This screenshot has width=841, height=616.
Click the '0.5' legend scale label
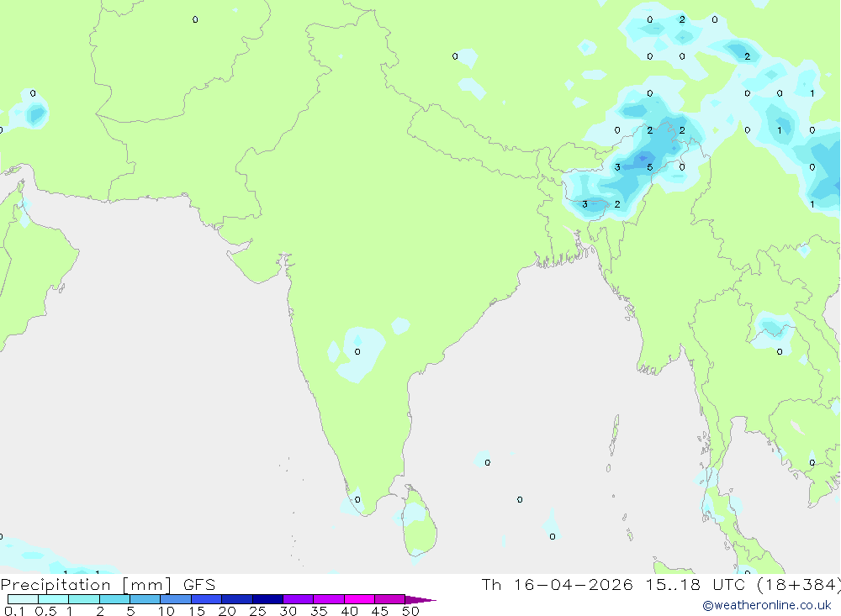pos(45,611)
